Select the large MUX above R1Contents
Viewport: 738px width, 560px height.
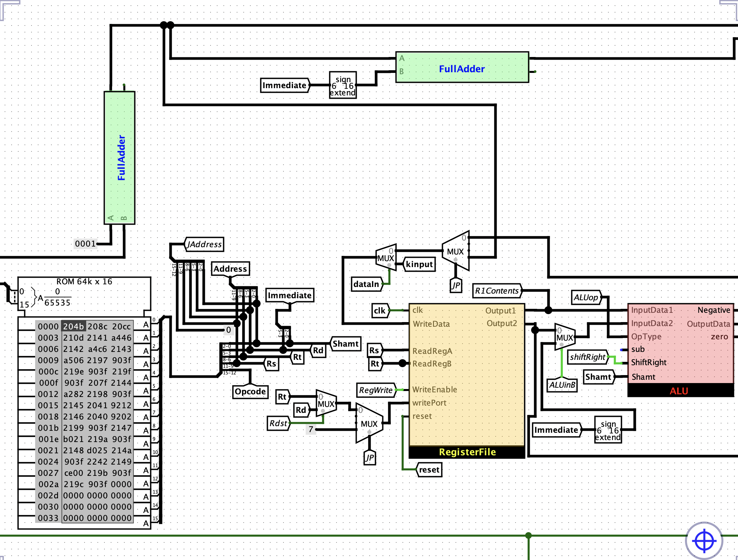pyautogui.click(x=456, y=251)
